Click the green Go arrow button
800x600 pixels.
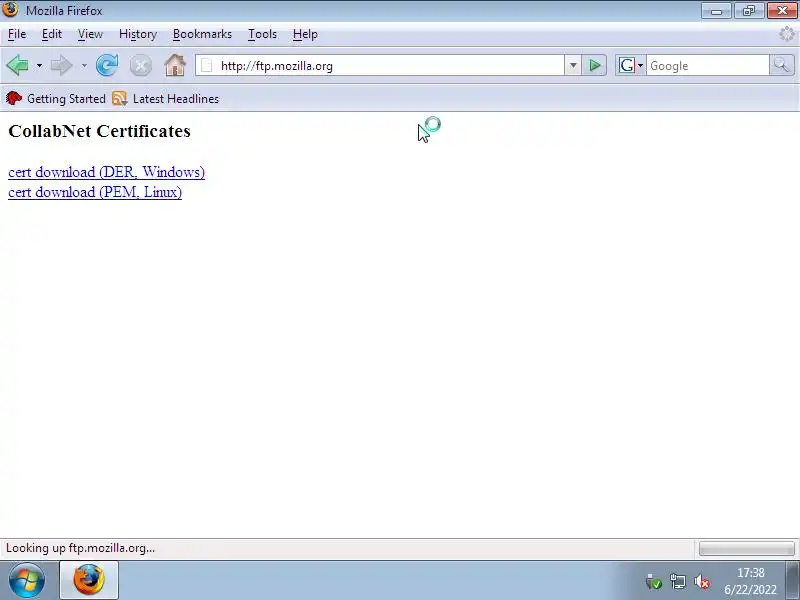(594, 65)
